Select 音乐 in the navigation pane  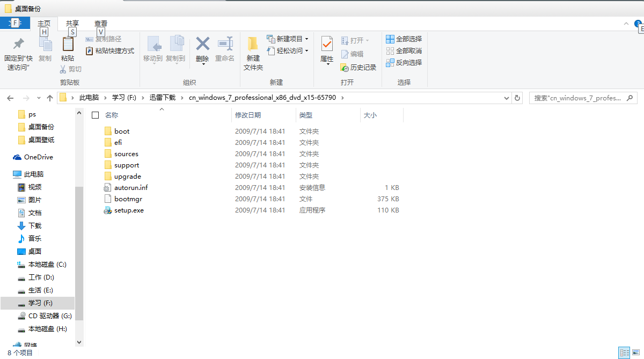tap(34, 239)
